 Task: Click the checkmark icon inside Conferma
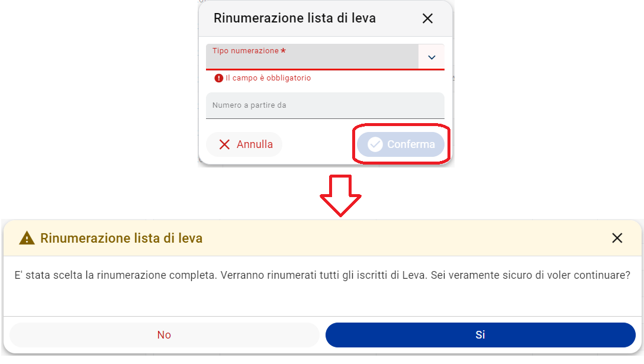[x=375, y=144]
